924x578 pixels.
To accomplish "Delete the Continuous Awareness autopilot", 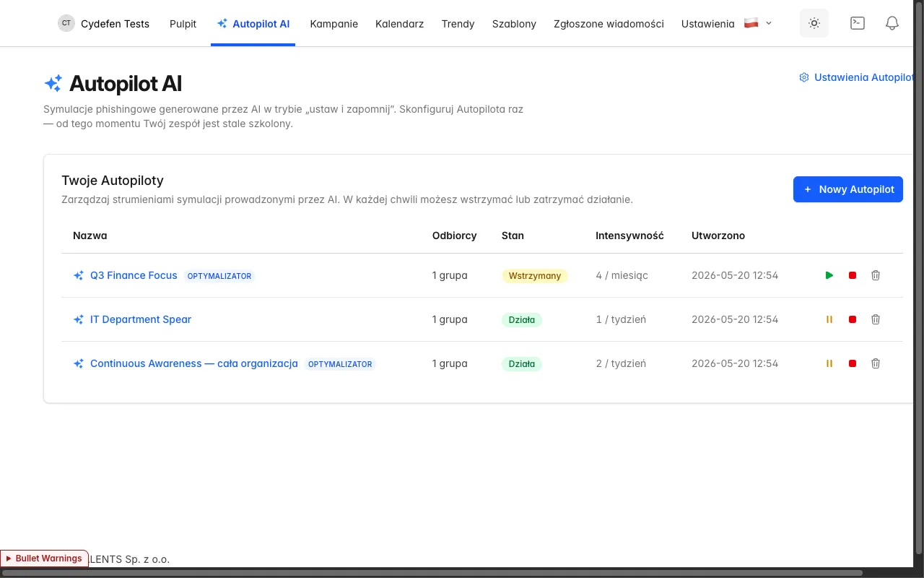I will tap(876, 363).
